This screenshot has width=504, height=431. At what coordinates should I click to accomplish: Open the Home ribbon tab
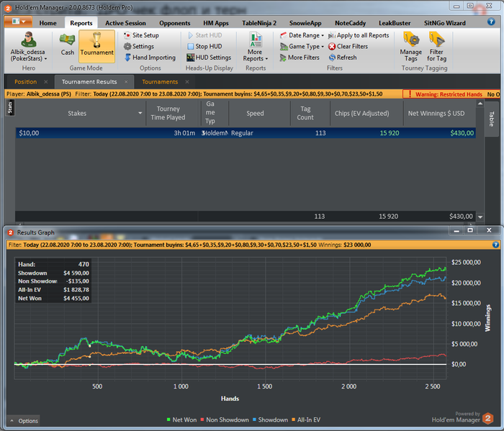48,23
